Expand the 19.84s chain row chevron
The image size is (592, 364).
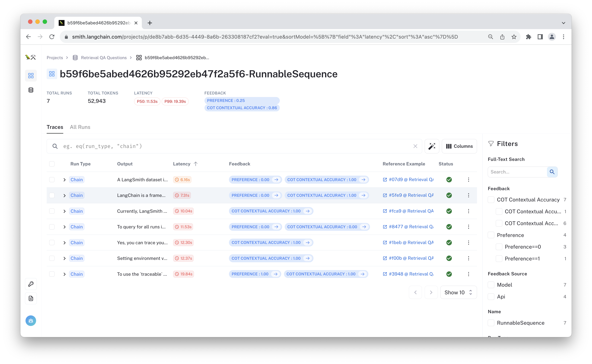point(64,274)
